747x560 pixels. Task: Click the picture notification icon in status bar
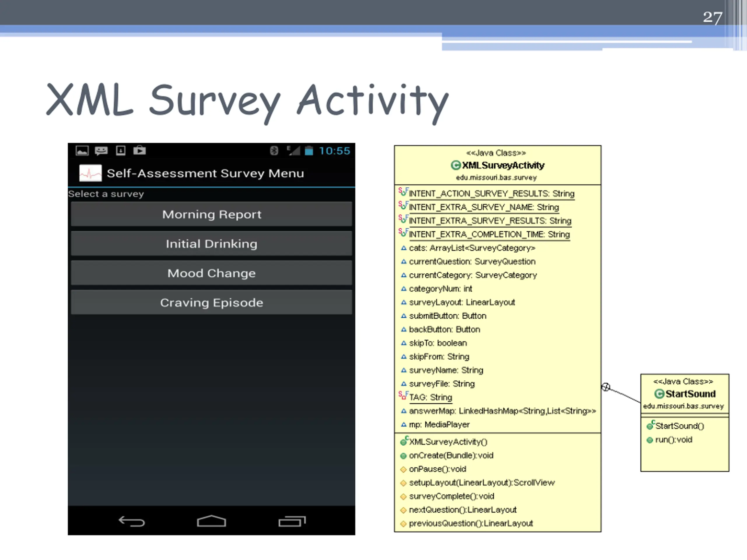click(x=82, y=150)
